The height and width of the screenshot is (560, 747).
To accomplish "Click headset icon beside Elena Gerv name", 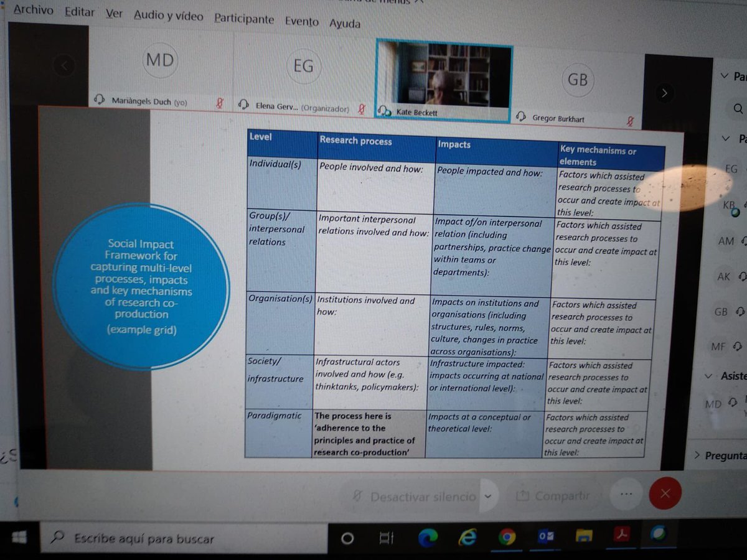I will pos(244,105).
